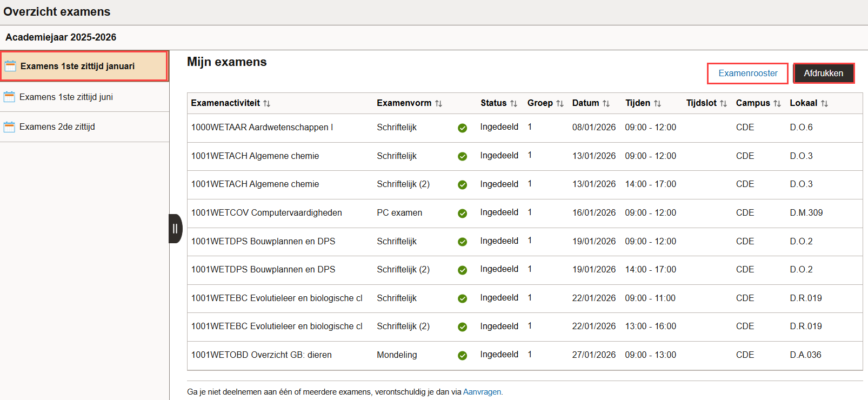Click calendar icon beside Examens 1ste zittijd juni
This screenshot has height=400, width=868.
9,97
